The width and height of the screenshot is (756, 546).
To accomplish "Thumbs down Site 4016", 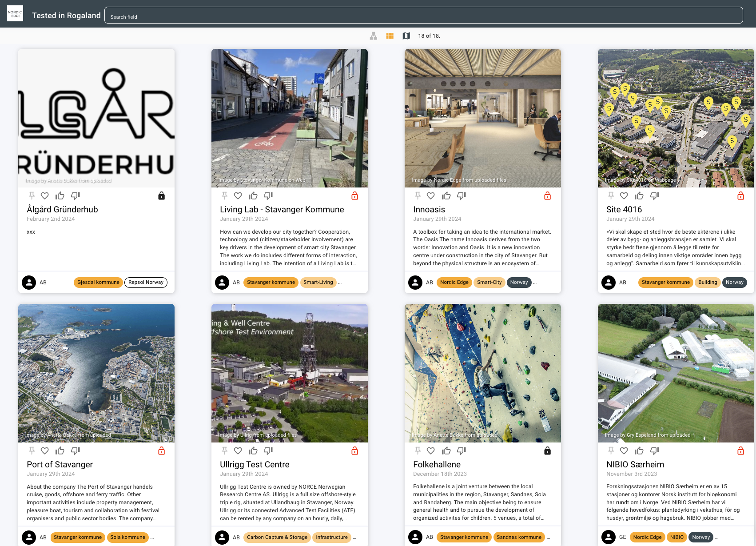I will [655, 195].
